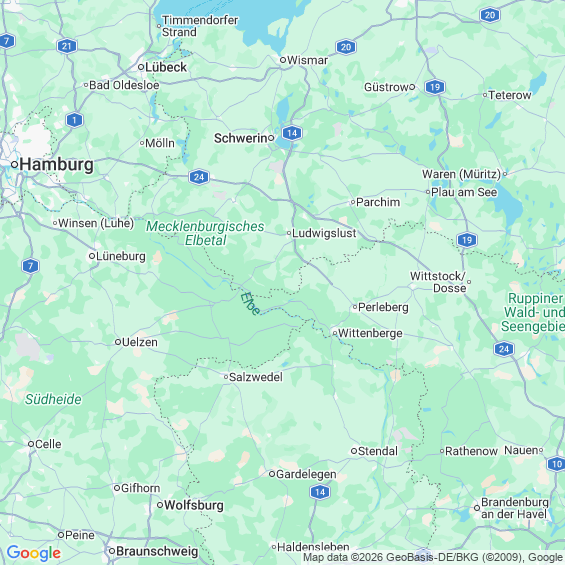Click the Wolfsburg city label
The image size is (565, 565).
(194, 505)
